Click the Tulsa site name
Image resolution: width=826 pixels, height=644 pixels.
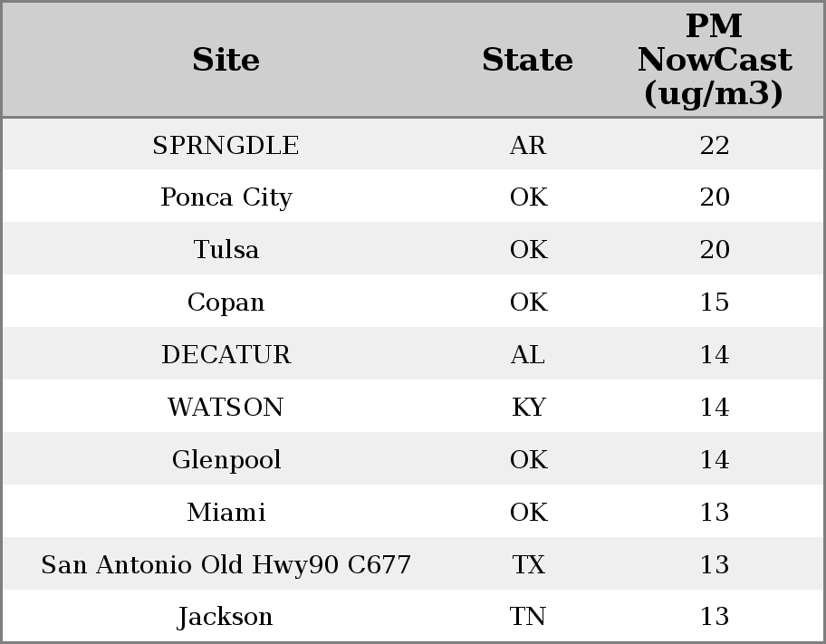[226, 250]
